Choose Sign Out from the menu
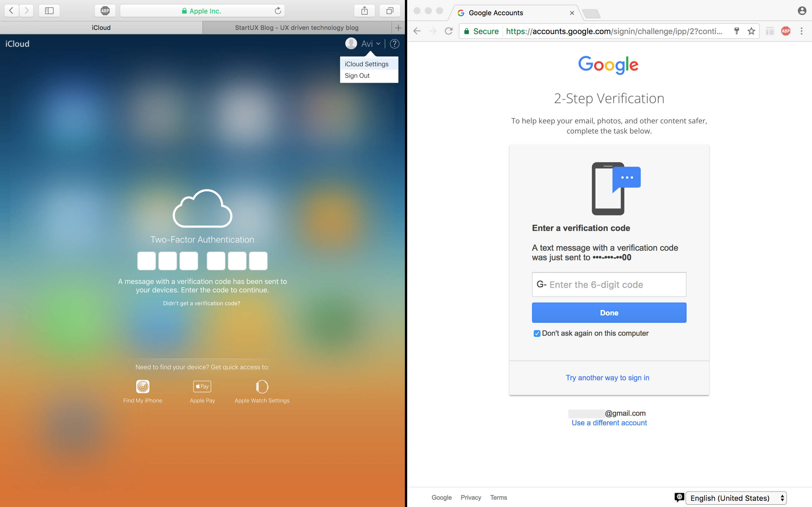Viewport: 812px width, 507px height. coord(357,76)
